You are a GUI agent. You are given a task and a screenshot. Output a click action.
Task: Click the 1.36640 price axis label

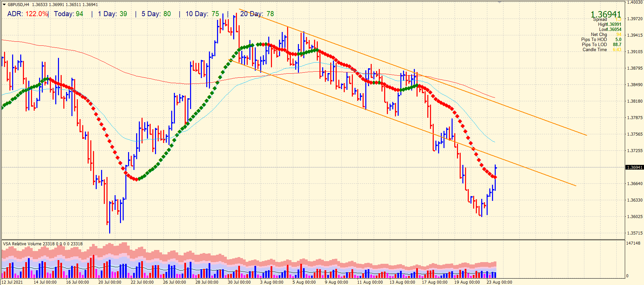635,183
